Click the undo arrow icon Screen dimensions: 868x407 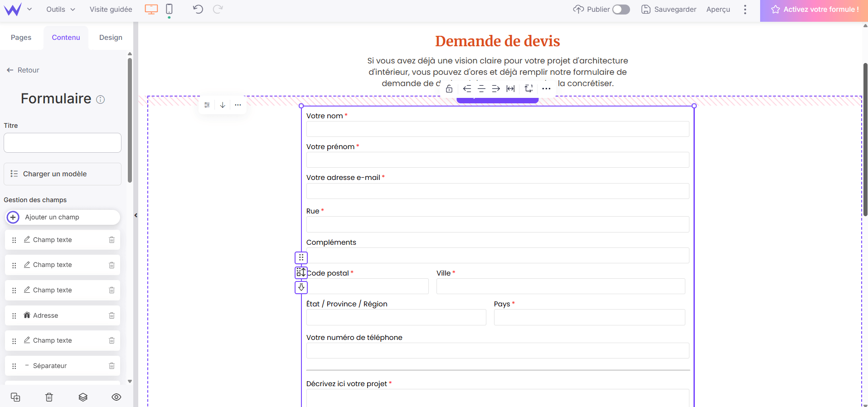click(198, 9)
